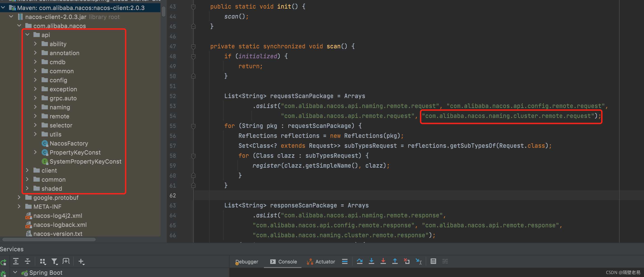Screen dimensions: 644x277
Task: Select the Step Into debugger icon
Action: tap(372, 261)
